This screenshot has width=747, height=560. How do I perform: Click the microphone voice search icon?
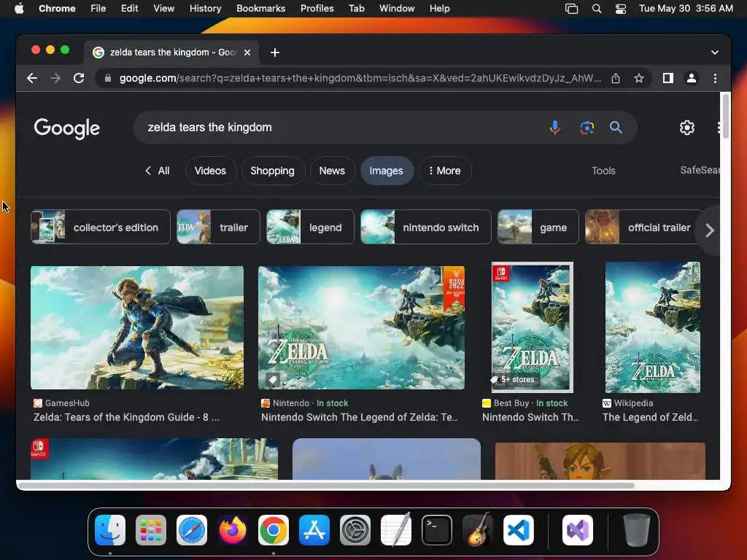(x=554, y=127)
